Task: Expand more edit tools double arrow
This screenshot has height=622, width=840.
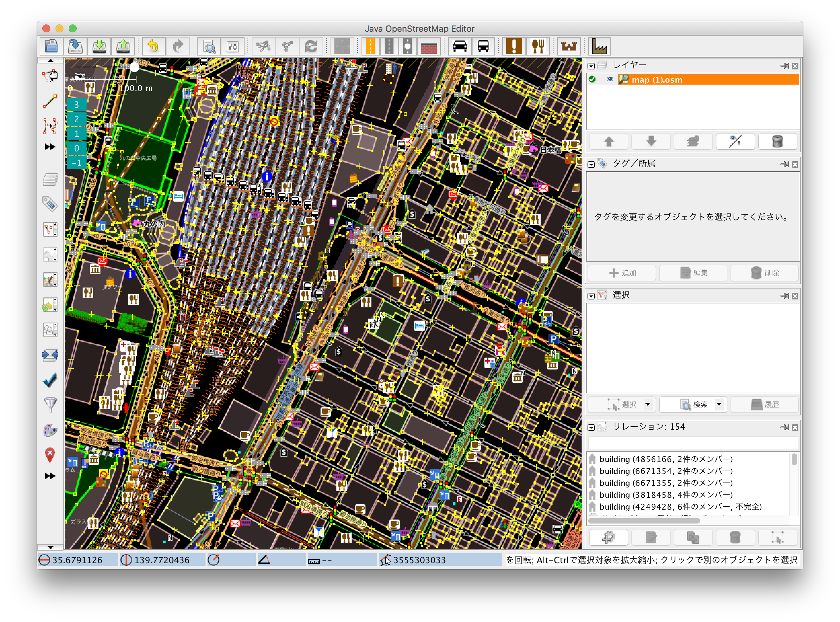Action: point(50,147)
